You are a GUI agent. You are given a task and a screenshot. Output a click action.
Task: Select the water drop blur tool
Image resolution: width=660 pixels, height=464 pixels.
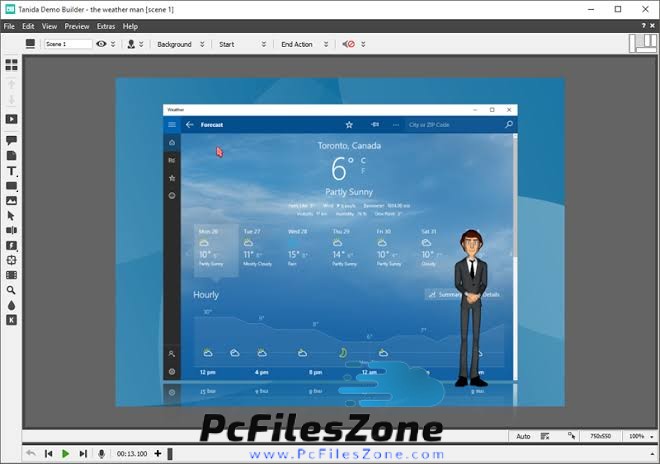click(x=12, y=305)
